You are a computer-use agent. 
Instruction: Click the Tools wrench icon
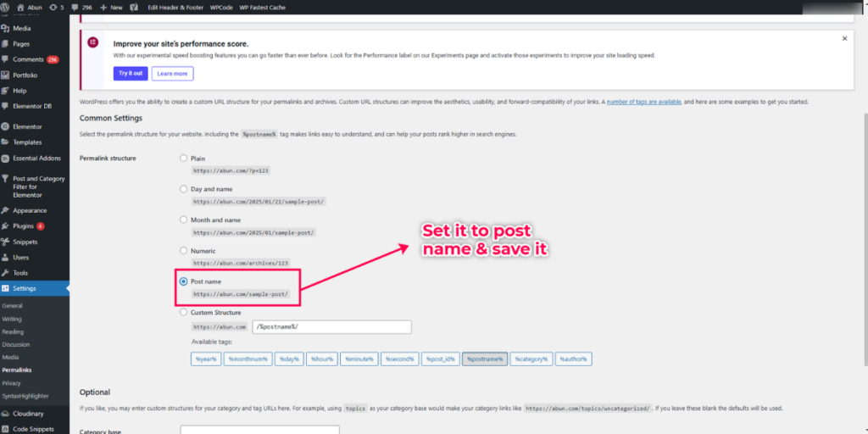[5, 273]
